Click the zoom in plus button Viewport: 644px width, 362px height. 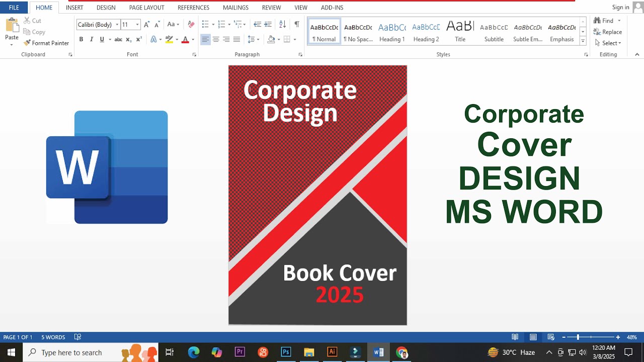pyautogui.click(x=617, y=337)
